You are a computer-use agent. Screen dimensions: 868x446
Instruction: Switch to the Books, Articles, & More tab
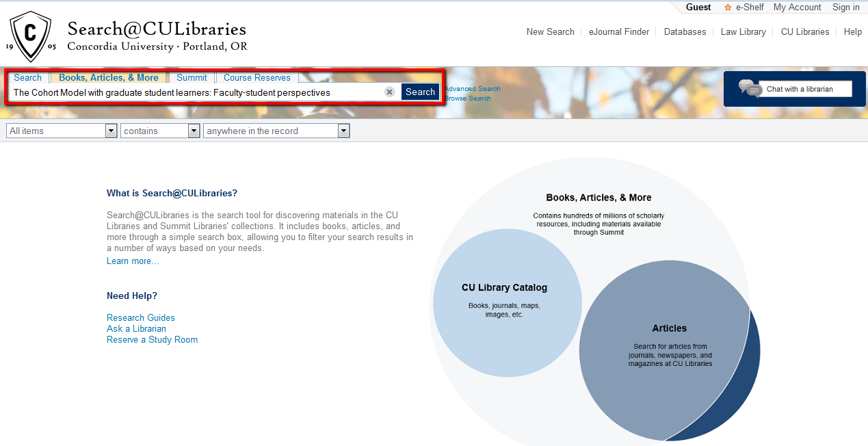(x=109, y=77)
